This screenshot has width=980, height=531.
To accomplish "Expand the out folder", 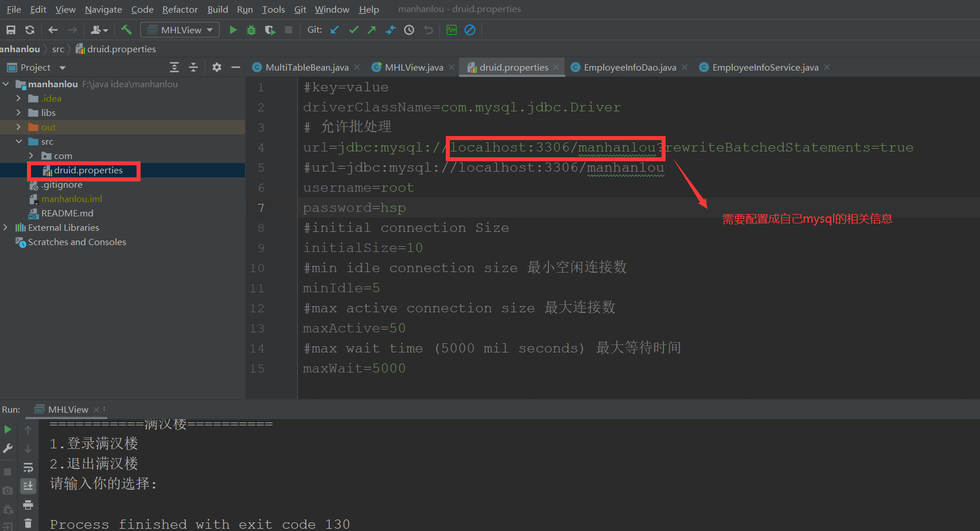I will pos(18,127).
